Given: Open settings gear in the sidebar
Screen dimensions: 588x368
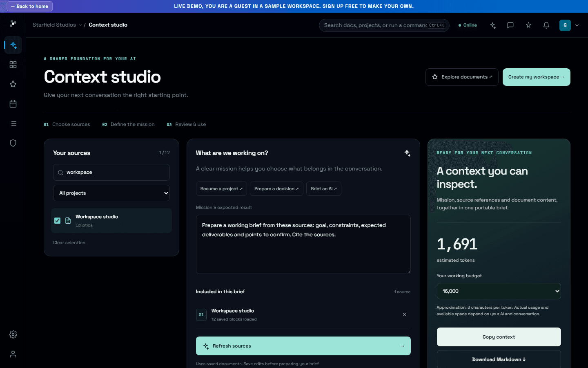Looking at the screenshot, I should coord(13,334).
